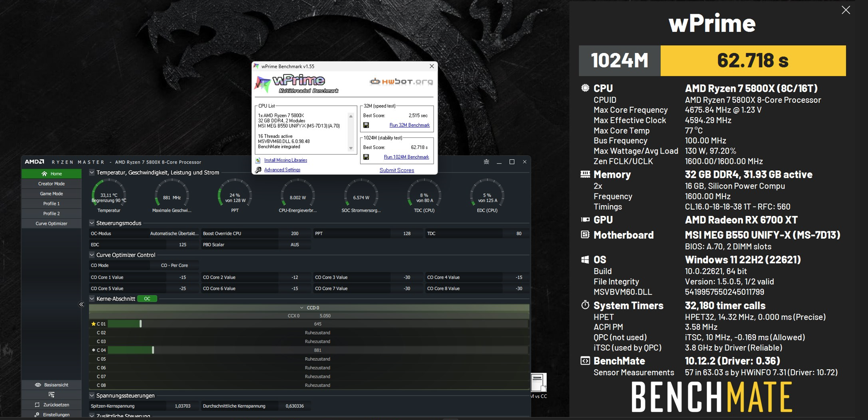
Task: Click the bug icon in Ryzen Master title bar
Action: 486,162
